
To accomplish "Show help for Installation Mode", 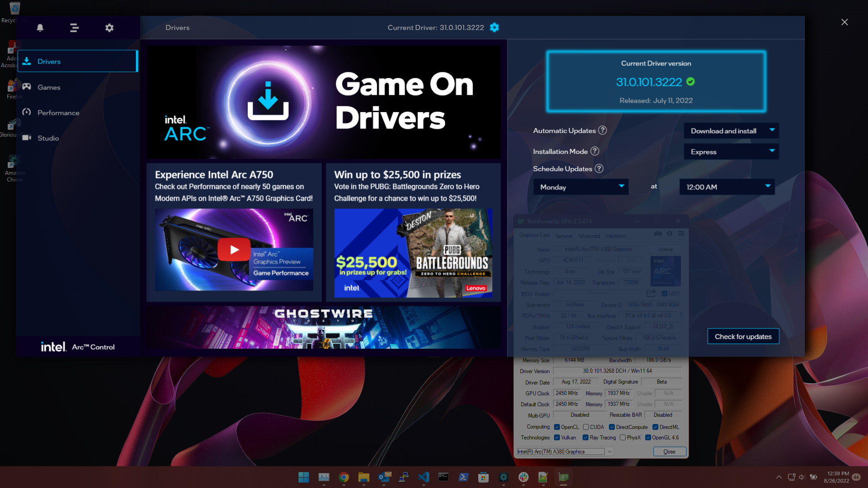I will pos(595,151).
